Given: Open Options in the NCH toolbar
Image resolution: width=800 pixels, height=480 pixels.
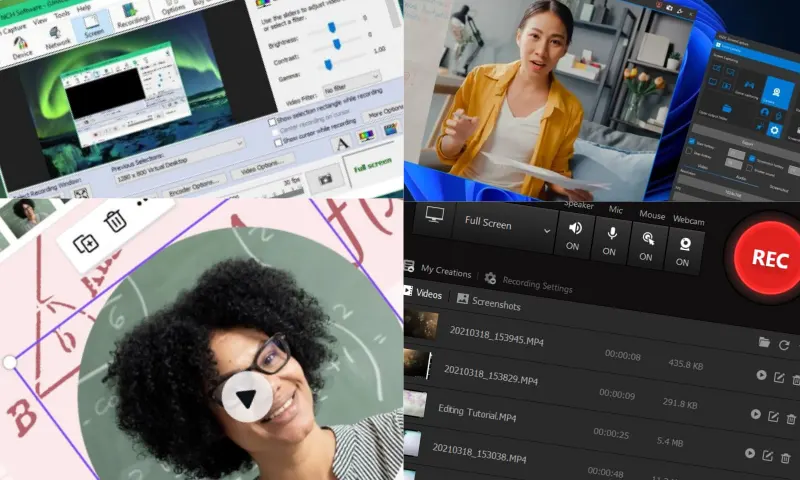Looking at the screenshot, I should click(173, 7).
